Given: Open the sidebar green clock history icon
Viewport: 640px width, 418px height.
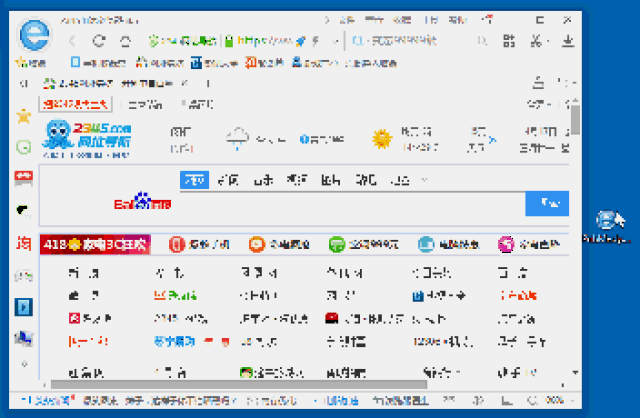Looking at the screenshot, I should pos(24,147).
